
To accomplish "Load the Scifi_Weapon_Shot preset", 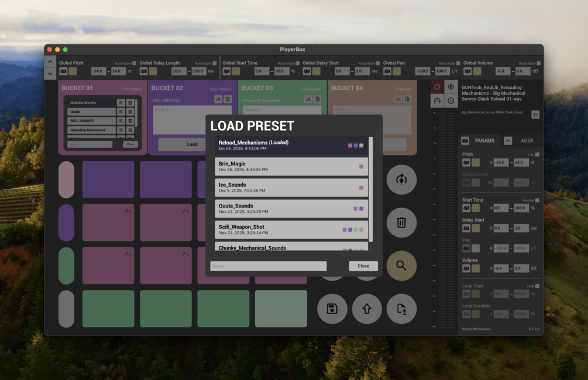I will click(291, 229).
